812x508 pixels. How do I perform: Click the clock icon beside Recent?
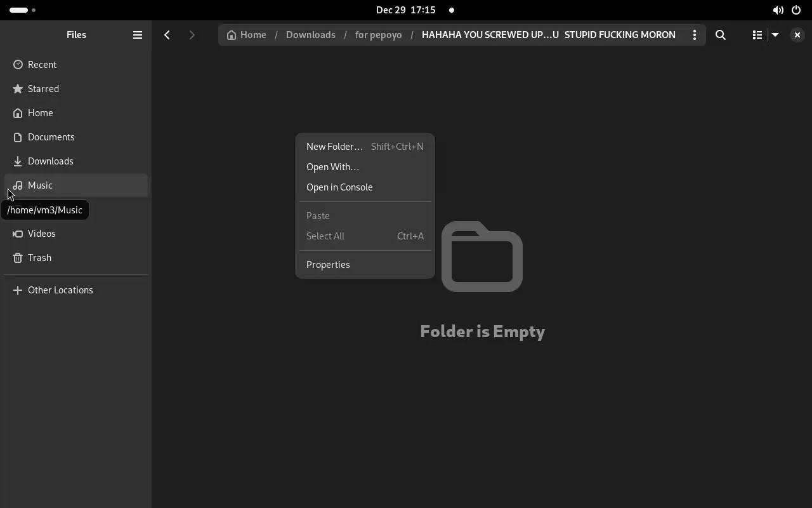point(18,65)
